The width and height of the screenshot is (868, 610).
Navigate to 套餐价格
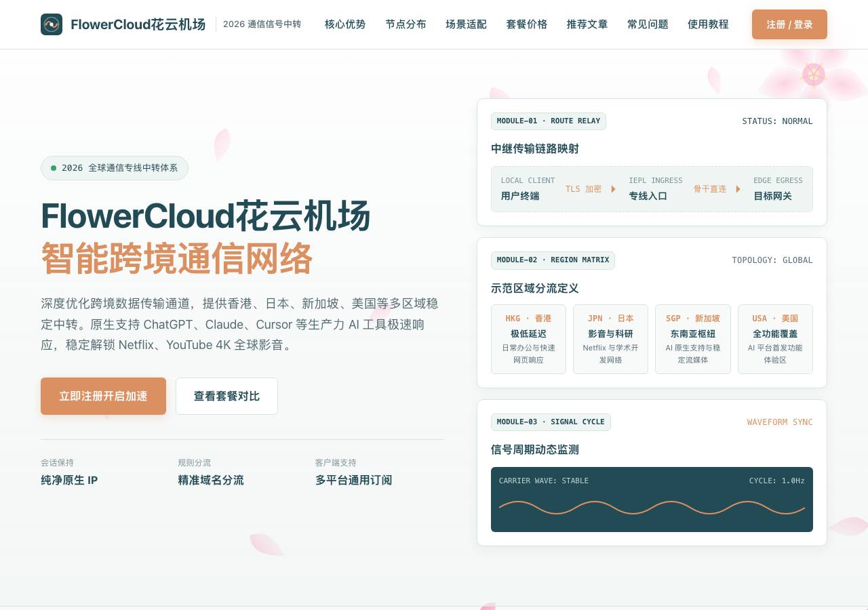point(527,24)
